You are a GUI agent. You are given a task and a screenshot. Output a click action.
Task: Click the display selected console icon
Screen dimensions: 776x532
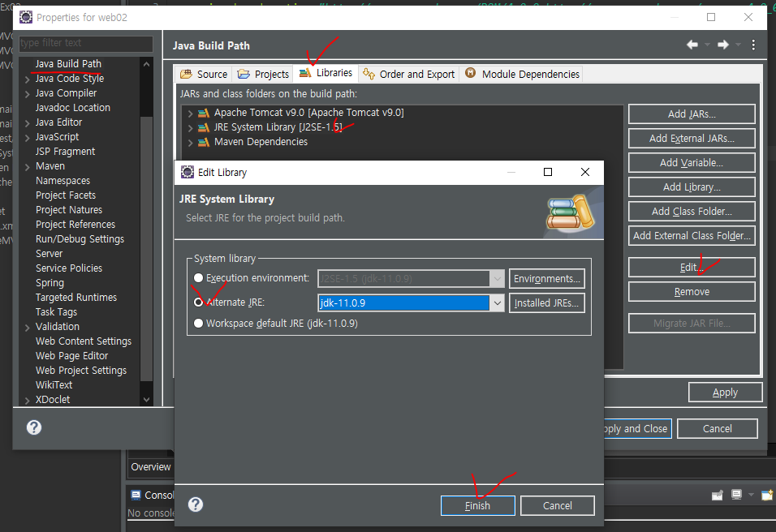click(736, 495)
